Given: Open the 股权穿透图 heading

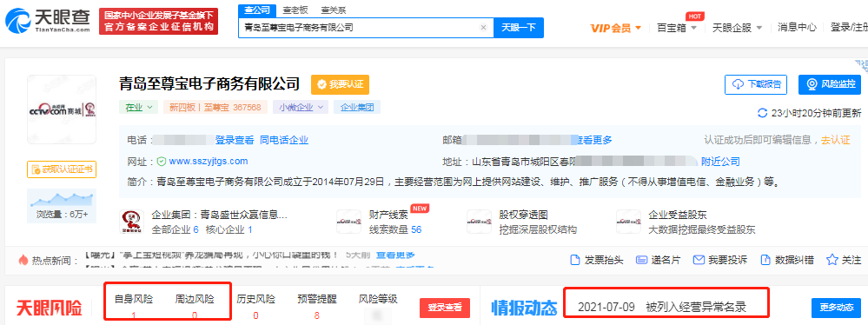Looking at the screenshot, I should [x=523, y=215].
